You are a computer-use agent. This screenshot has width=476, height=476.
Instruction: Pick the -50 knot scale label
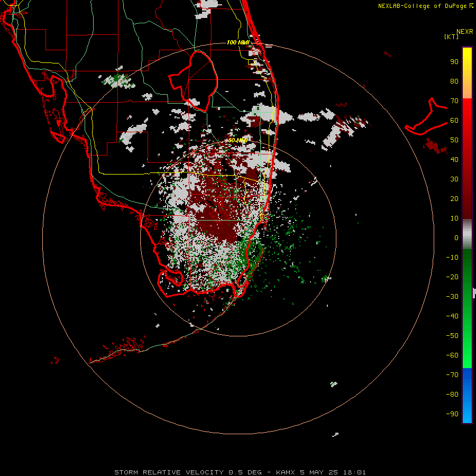[x=452, y=336]
